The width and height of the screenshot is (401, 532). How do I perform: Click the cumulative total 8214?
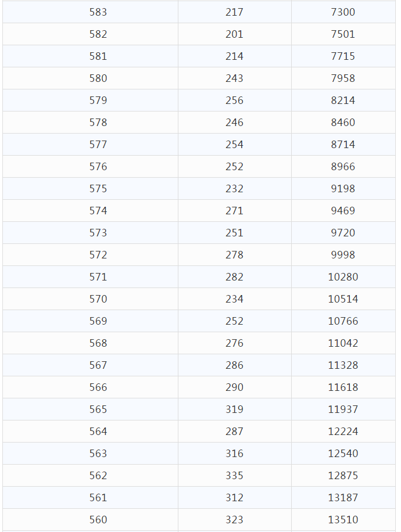[343, 100]
